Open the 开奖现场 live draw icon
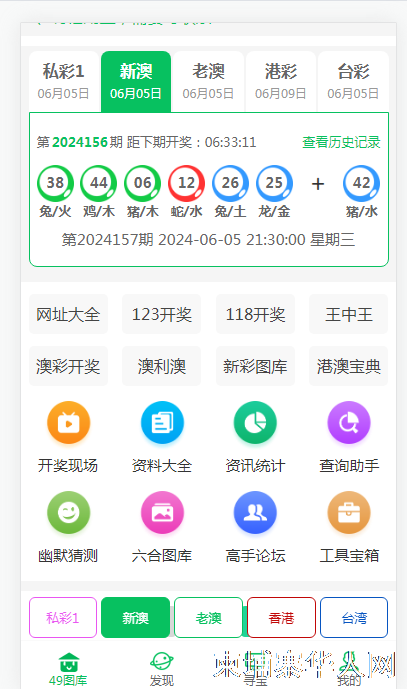The image size is (407, 689). pyautogui.click(x=69, y=423)
